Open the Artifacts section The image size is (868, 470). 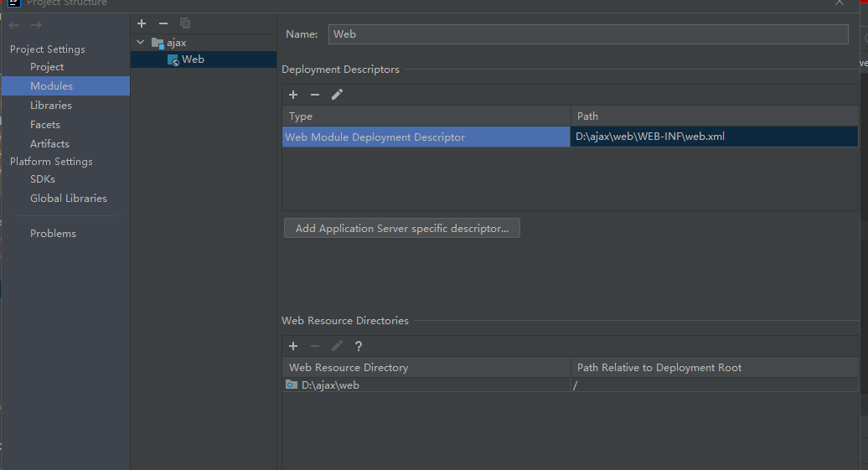(49, 144)
